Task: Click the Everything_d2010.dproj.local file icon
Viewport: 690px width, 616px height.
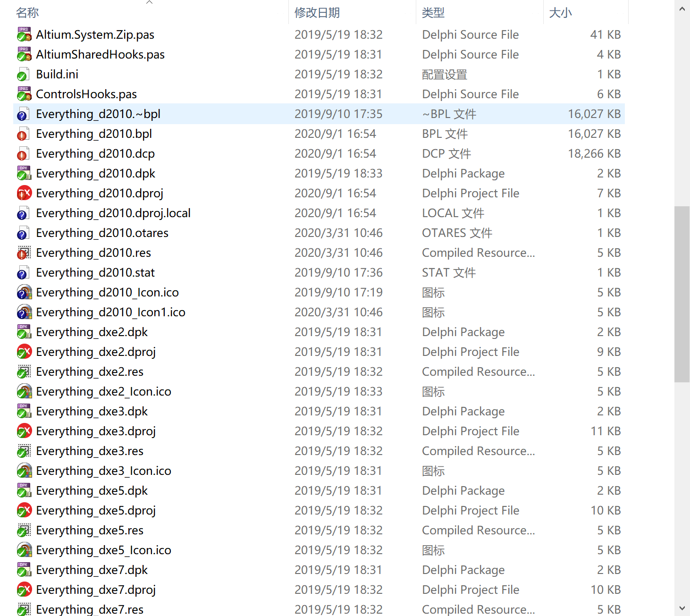Action: tap(23, 213)
